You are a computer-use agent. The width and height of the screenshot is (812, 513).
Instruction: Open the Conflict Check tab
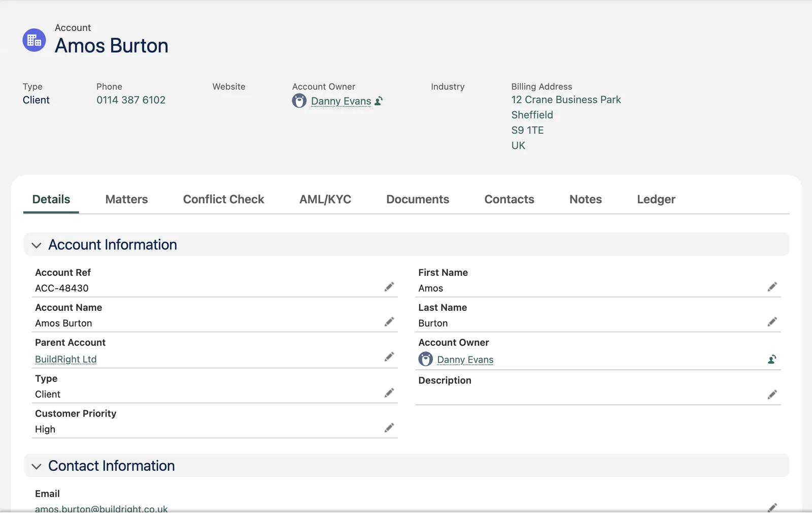pyautogui.click(x=224, y=200)
